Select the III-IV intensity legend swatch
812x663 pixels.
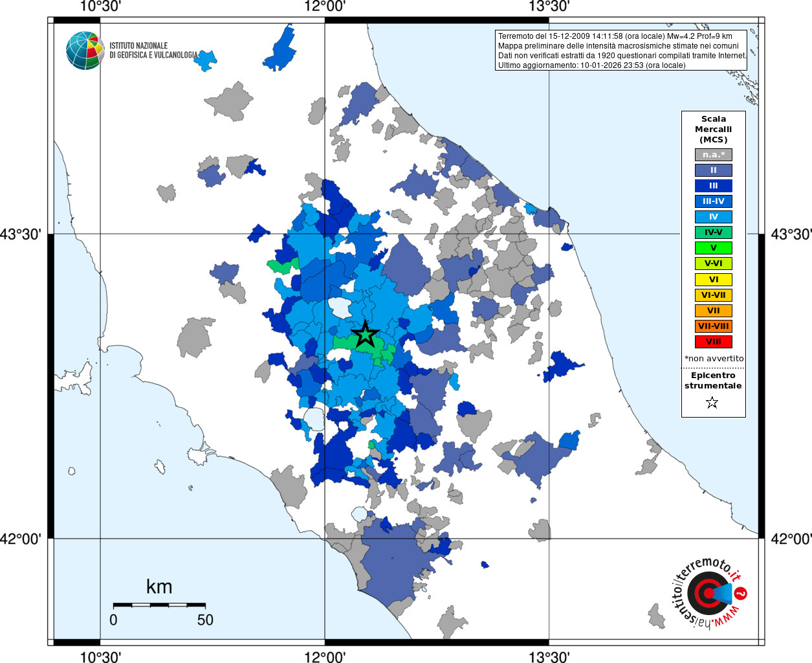point(714,201)
